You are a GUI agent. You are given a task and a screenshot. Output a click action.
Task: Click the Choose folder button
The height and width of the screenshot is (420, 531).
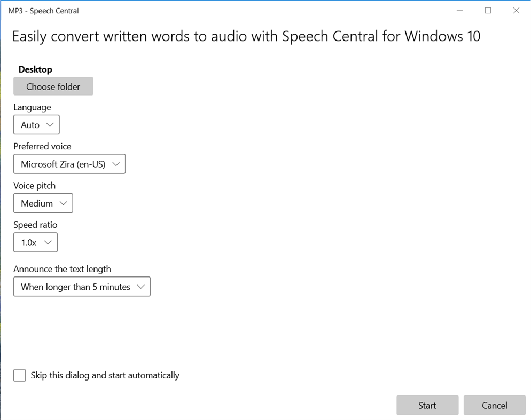53,86
